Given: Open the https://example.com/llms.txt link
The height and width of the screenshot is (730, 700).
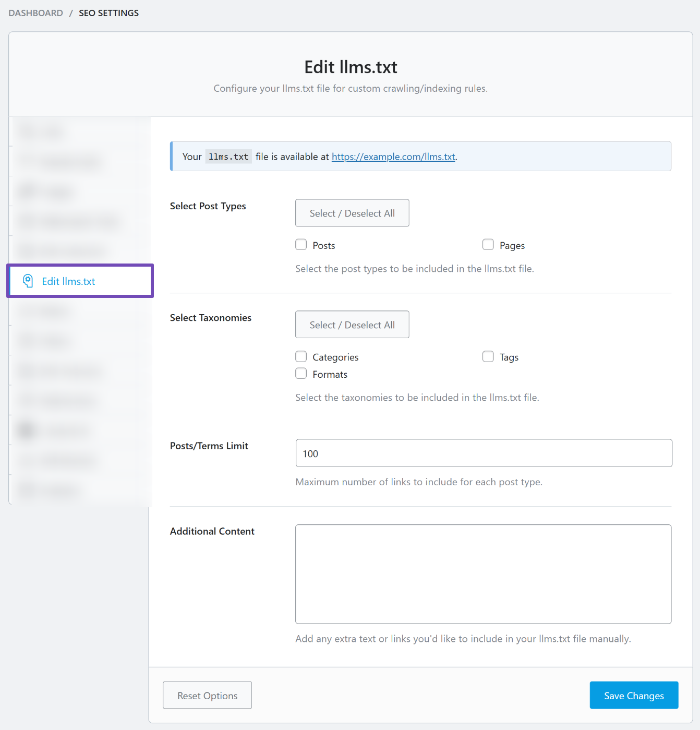Looking at the screenshot, I should pyautogui.click(x=393, y=157).
